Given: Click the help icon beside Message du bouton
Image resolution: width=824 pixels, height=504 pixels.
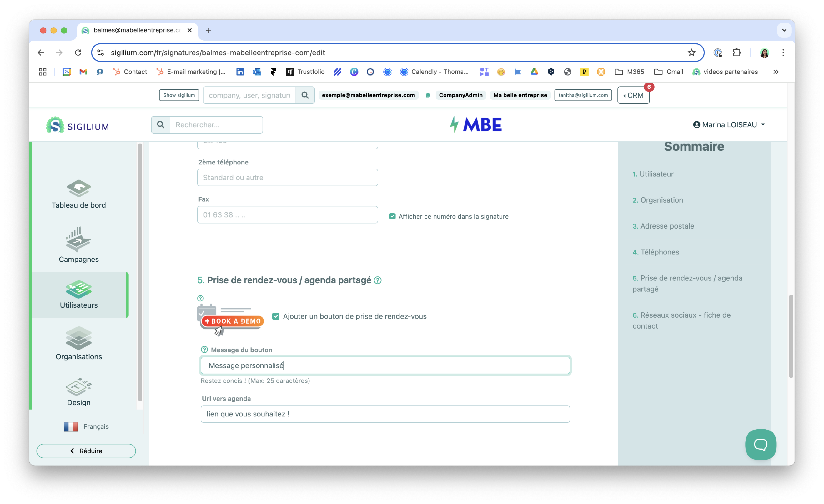Looking at the screenshot, I should (204, 350).
